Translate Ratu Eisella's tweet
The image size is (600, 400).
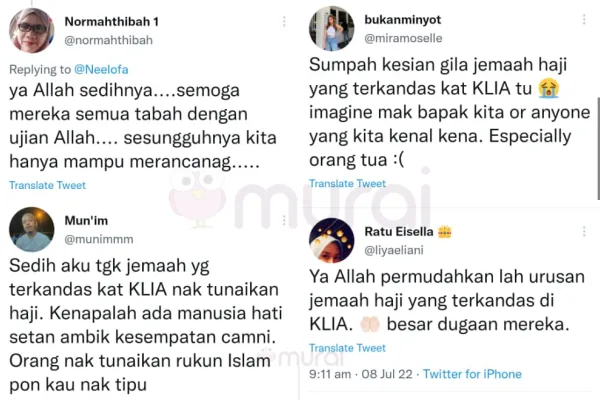click(347, 348)
